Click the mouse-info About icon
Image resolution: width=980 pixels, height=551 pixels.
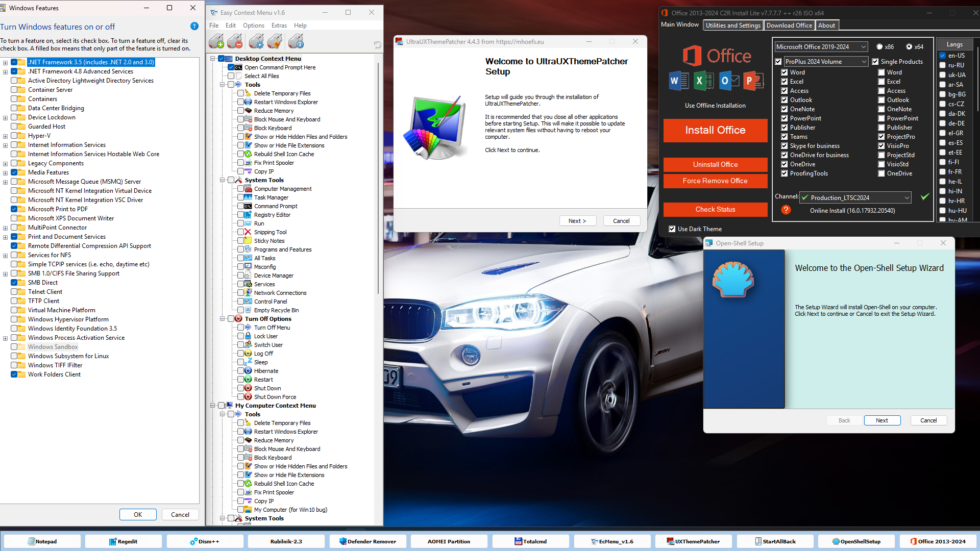[x=296, y=41]
